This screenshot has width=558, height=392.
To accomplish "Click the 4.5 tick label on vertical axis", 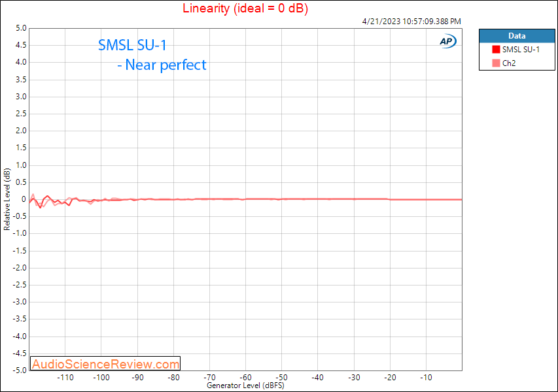I will pyautogui.click(x=21, y=45).
